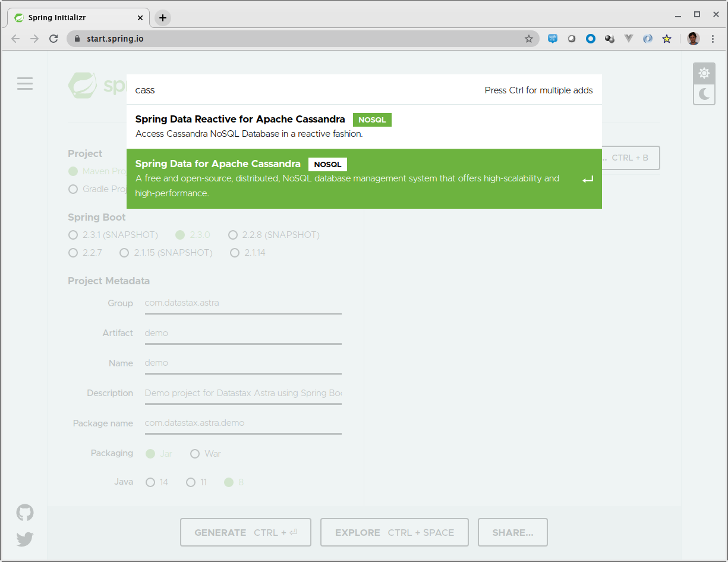
Task: Click the green NOSQL badge on Reactive result
Action: coord(372,120)
